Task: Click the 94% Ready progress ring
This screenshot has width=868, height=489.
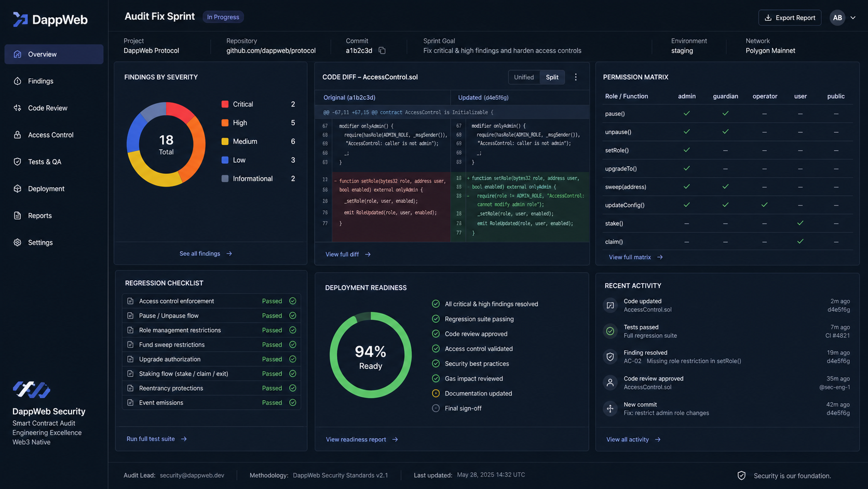Action: (x=371, y=355)
